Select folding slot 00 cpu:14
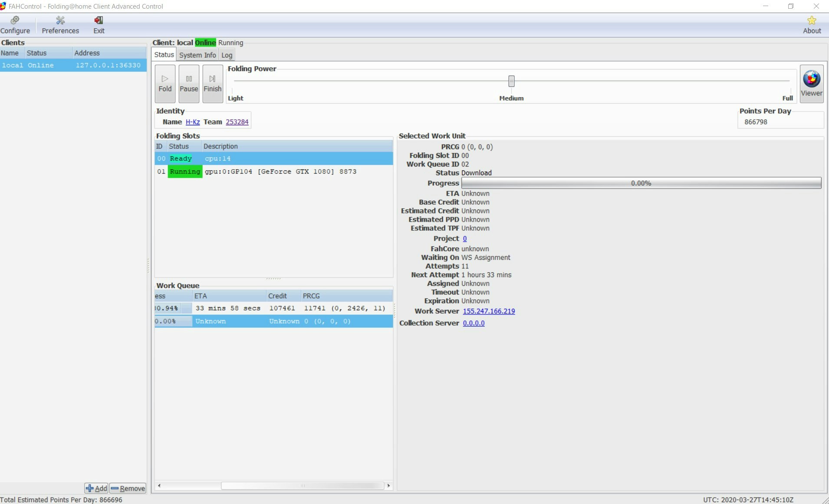Screen dimensions: 829x504 pos(274,159)
